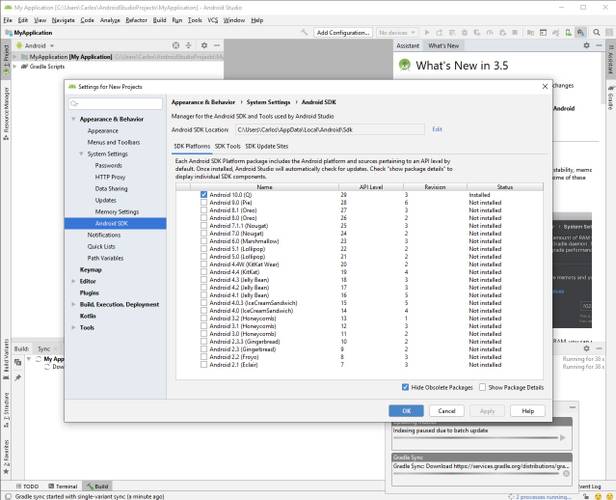This screenshot has width=616, height=500.
Task: Hide the Assistant panel with the minus icon
Action: 599,46
